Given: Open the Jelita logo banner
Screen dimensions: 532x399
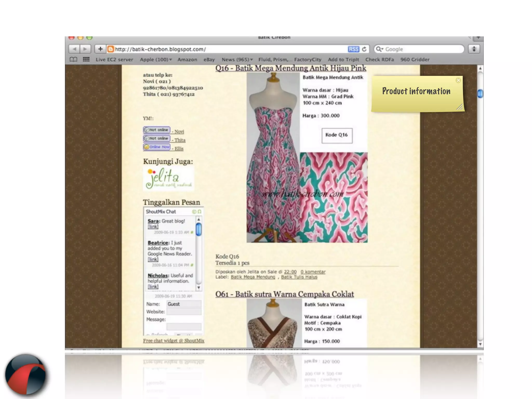Looking at the screenshot, I should coord(169,179).
